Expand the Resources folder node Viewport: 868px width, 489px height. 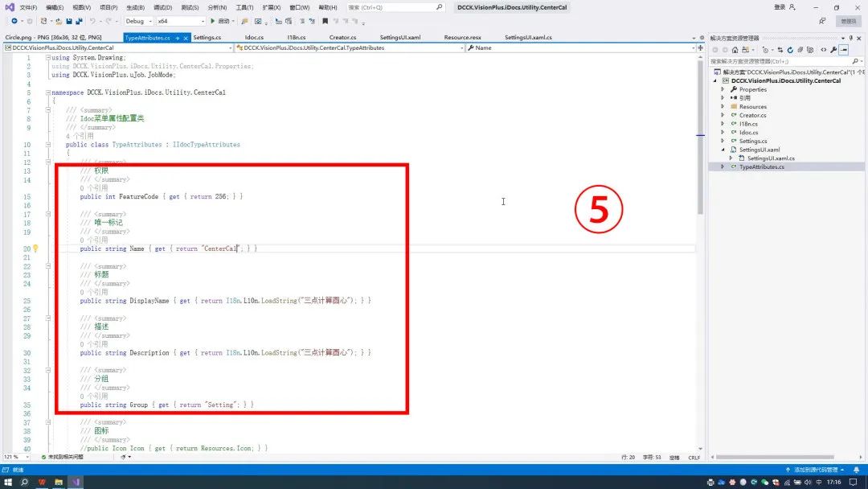(723, 106)
